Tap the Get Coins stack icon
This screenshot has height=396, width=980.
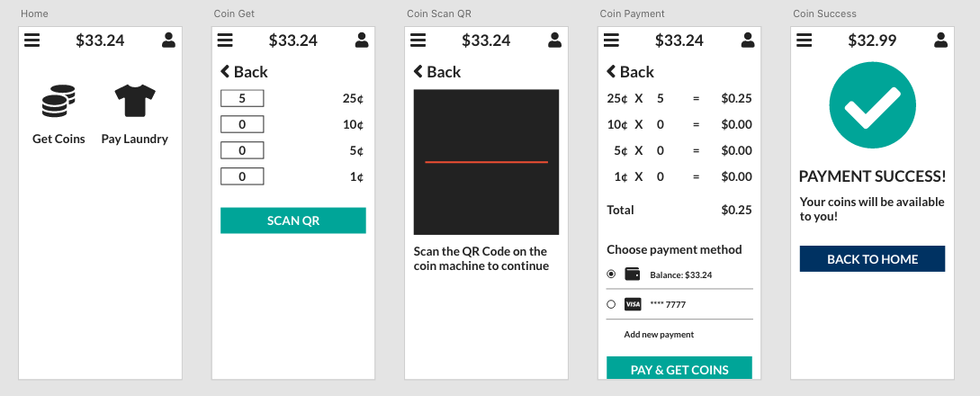(58, 101)
